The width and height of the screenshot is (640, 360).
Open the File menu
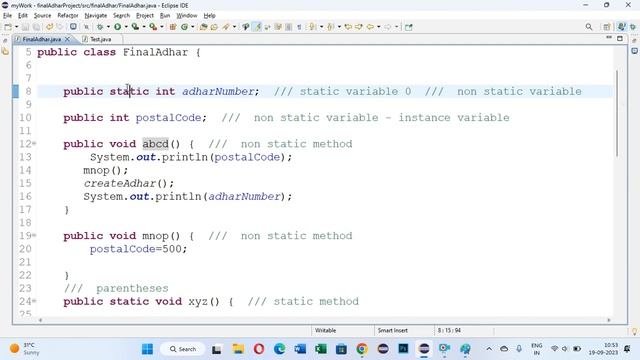pyautogui.click(x=7, y=16)
